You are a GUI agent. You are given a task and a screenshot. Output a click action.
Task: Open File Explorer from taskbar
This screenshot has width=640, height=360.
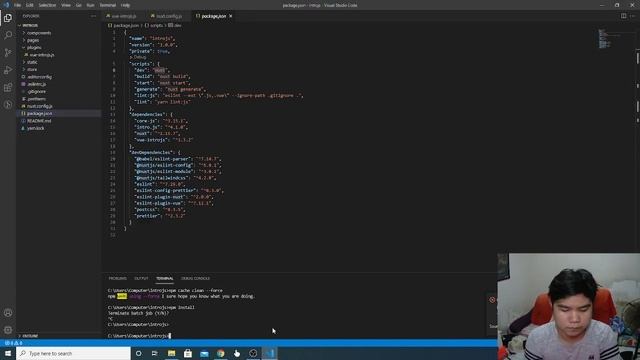click(171, 353)
